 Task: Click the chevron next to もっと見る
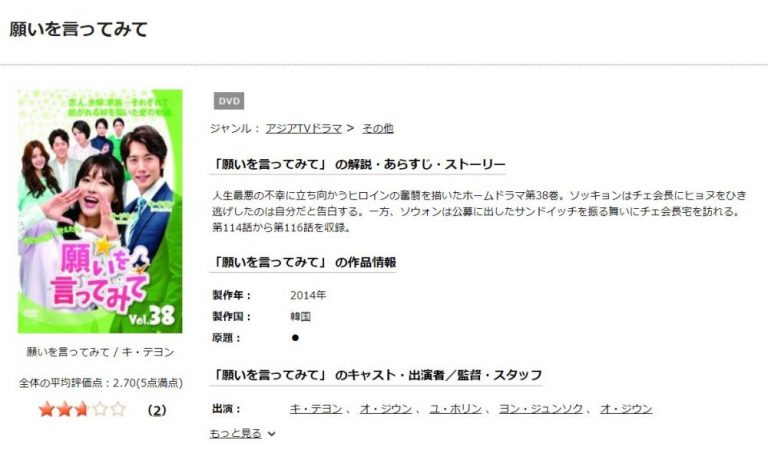point(271,434)
